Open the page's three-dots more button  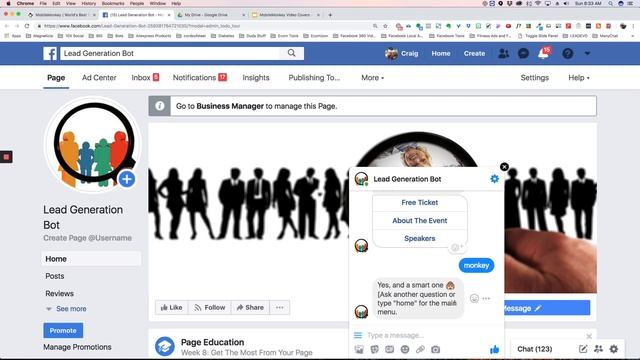[280, 307]
